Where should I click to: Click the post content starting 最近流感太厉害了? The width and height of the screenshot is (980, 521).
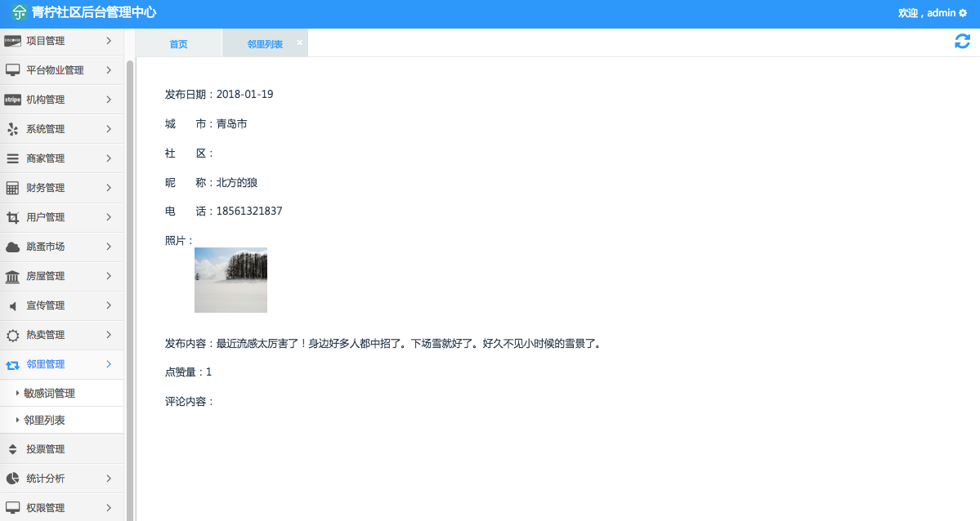tap(410, 344)
